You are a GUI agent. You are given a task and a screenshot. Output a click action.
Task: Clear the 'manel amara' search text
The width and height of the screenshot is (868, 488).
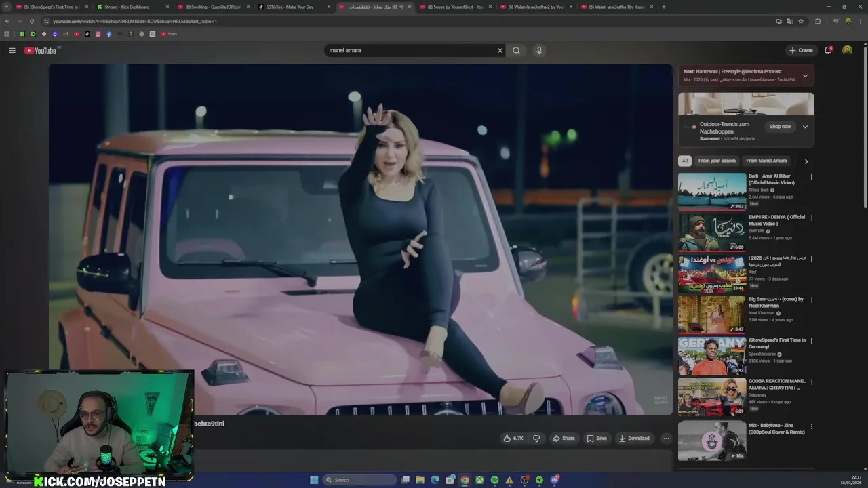pos(500,50)
